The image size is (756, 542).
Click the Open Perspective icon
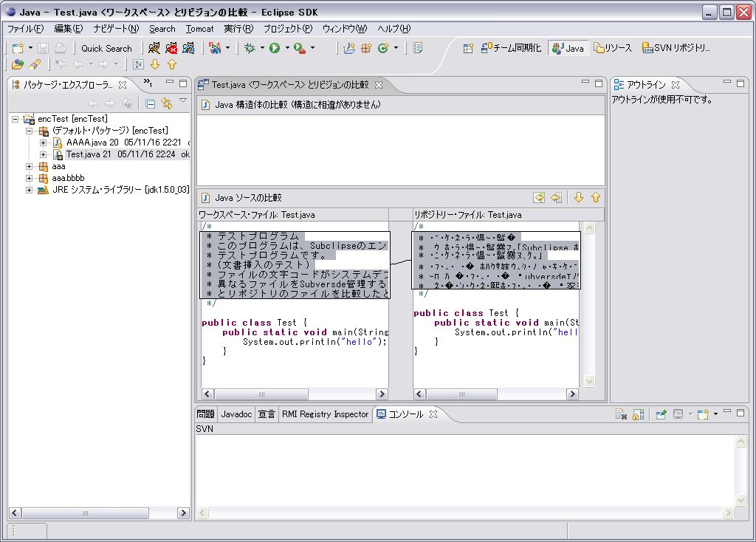[x=468, y=48]
